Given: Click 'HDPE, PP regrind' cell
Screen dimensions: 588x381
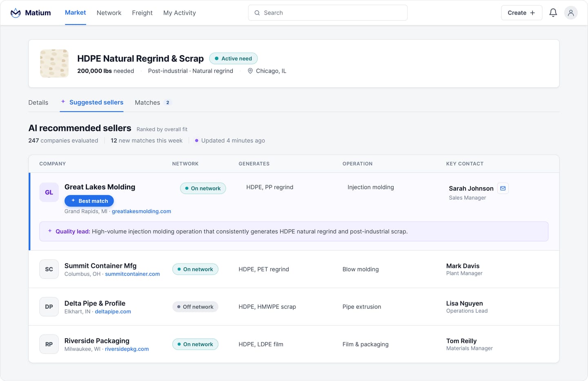Looking at the screenshot, I should click(x=270, y=187).
